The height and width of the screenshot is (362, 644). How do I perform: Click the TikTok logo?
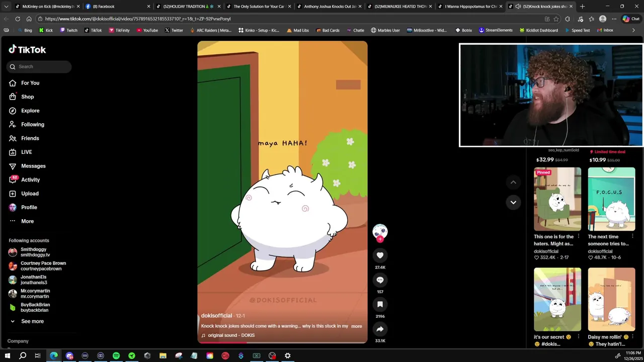27,49
